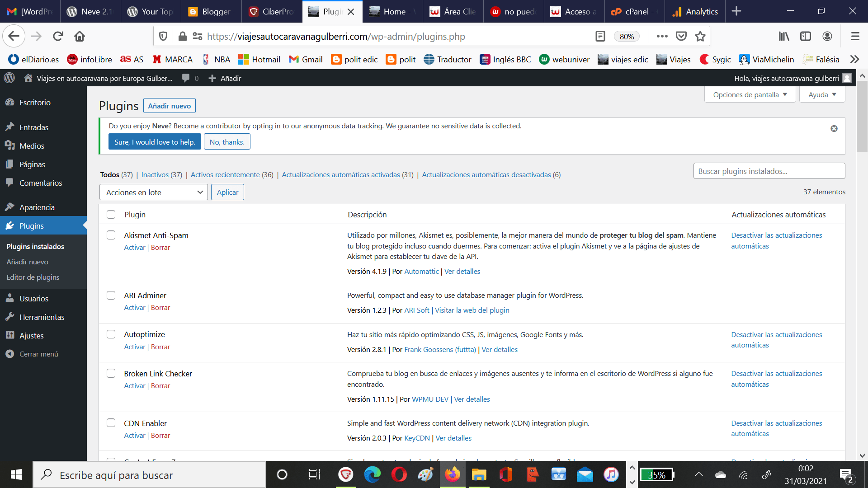
Task: Open Usuarios in the sidebar
Action: pos(33,299)
